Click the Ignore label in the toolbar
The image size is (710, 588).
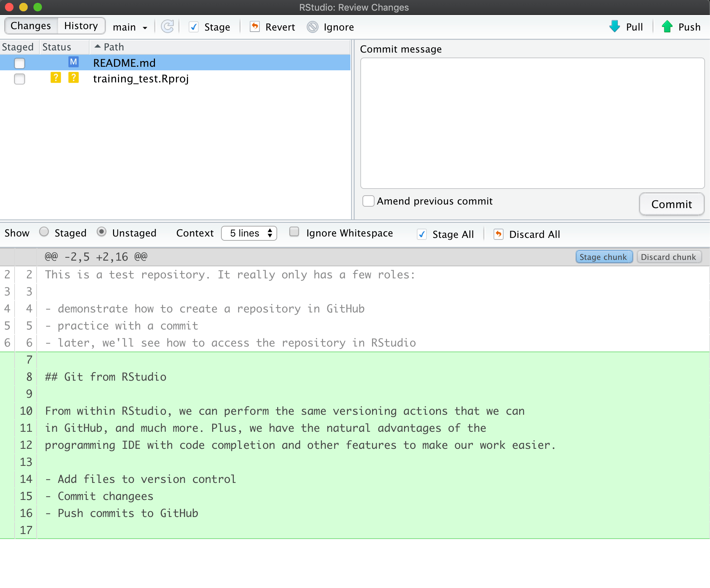tap(339, 27)
